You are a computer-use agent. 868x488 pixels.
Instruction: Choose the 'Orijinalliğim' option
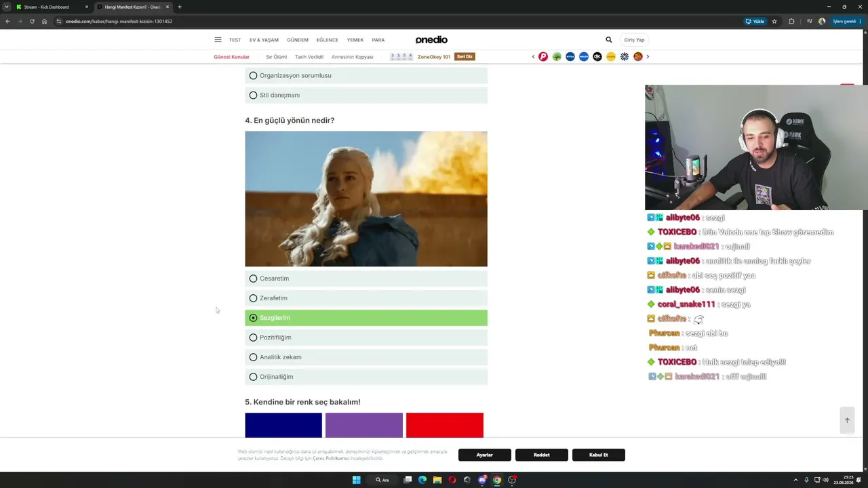[366, 377]
